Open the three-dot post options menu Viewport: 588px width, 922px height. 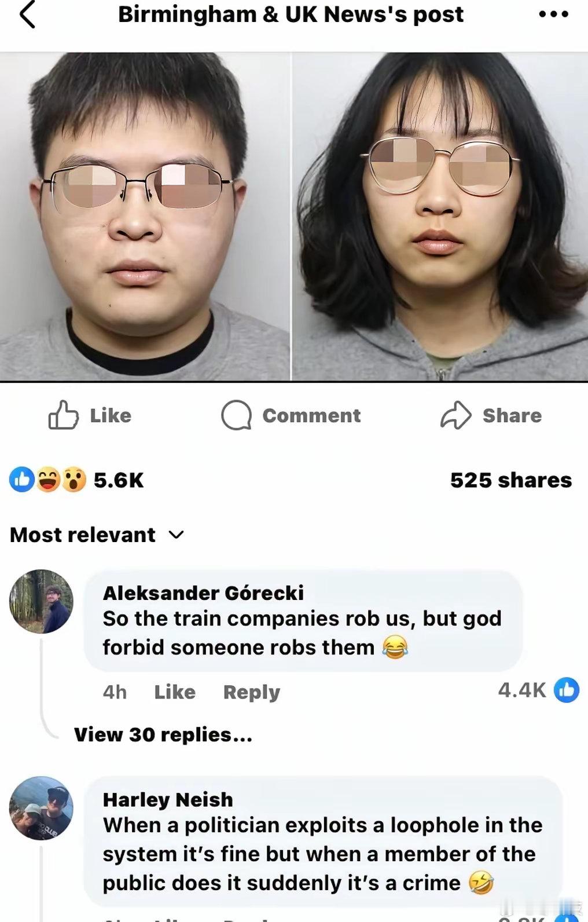point(553,14)
